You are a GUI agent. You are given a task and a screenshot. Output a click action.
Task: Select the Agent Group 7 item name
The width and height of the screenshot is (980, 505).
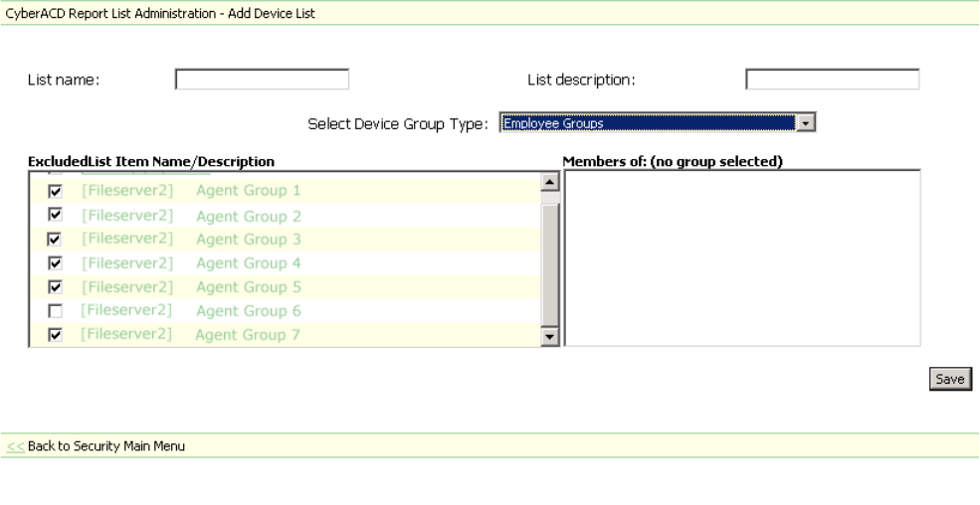(248, 335)
